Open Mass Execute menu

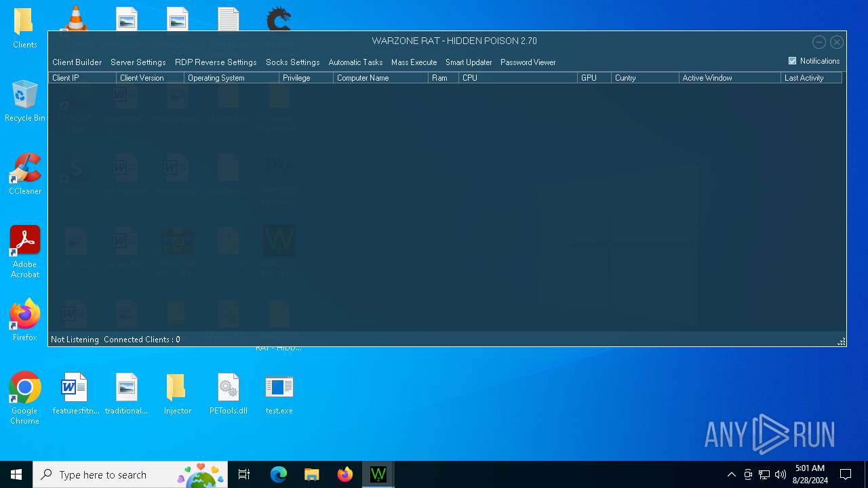[x=414, y=62]
